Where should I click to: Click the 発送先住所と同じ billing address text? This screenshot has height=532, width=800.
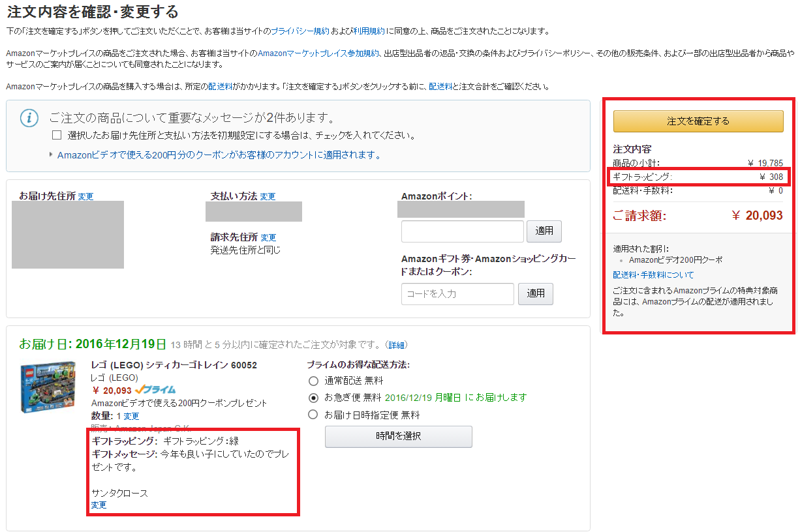pos(245,250)
